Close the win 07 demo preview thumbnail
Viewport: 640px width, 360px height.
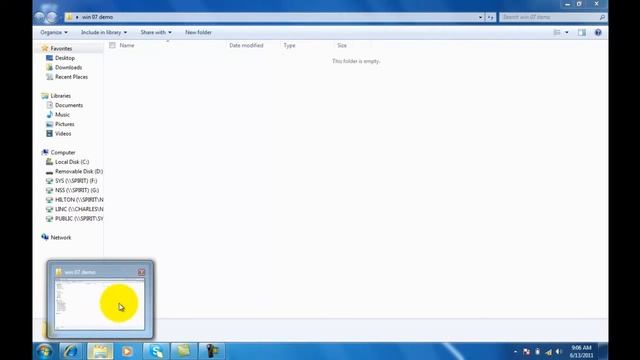pyautogui.click(x=141, y=272)
